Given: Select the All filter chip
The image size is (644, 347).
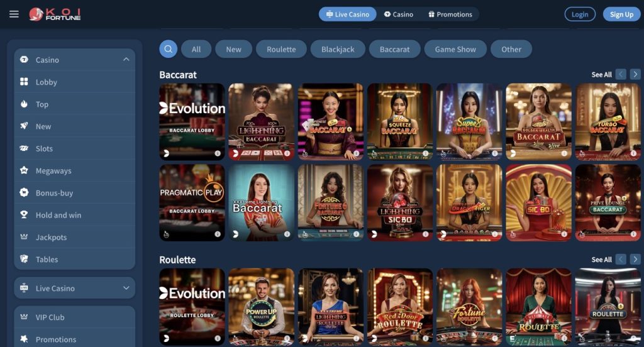Looking at the screenshot, I should (x=196, y=49).
